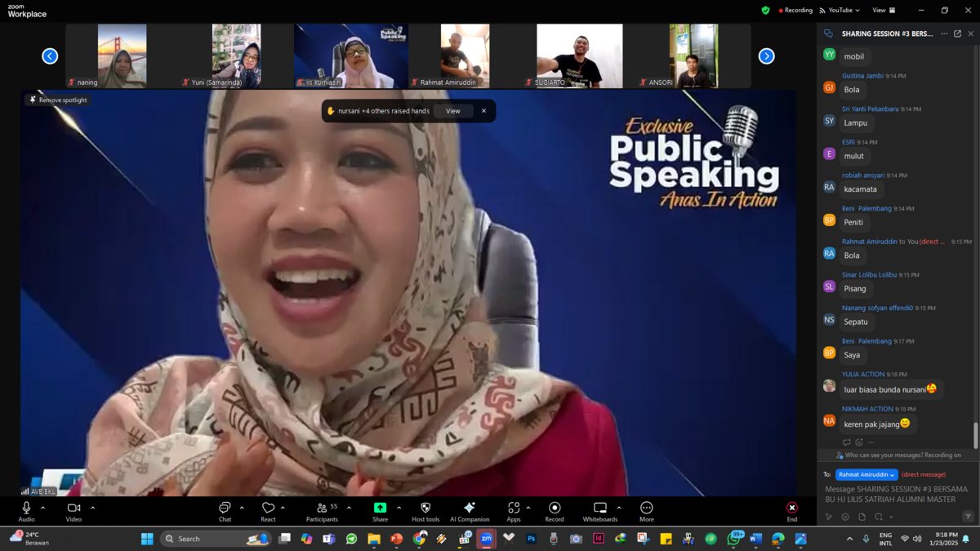980x551 pixels.
Task: Expand the YouTube streaming dropdown
Action: (840, 11)
